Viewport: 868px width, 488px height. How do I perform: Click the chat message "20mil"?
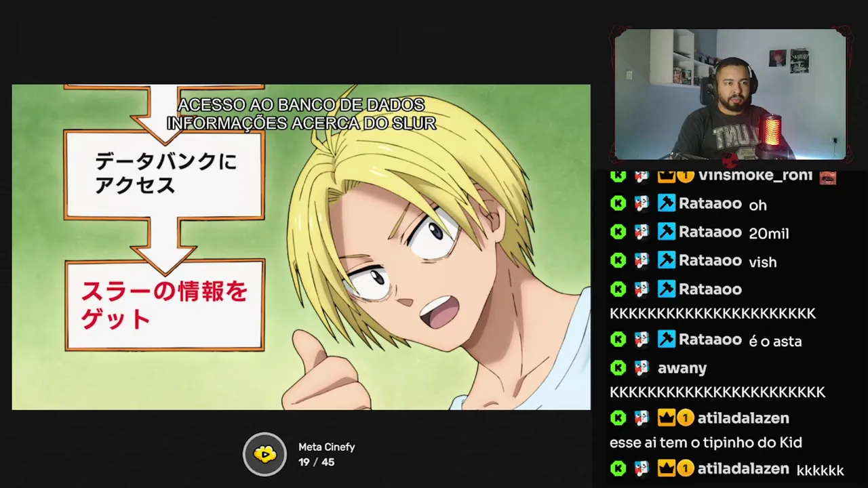tap(769, 233)
